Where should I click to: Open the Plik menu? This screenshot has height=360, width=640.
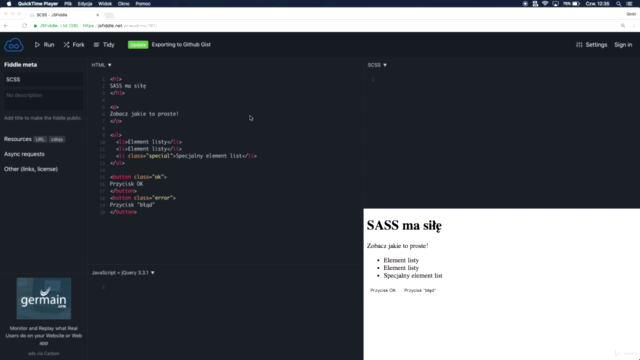coord(68,4)
